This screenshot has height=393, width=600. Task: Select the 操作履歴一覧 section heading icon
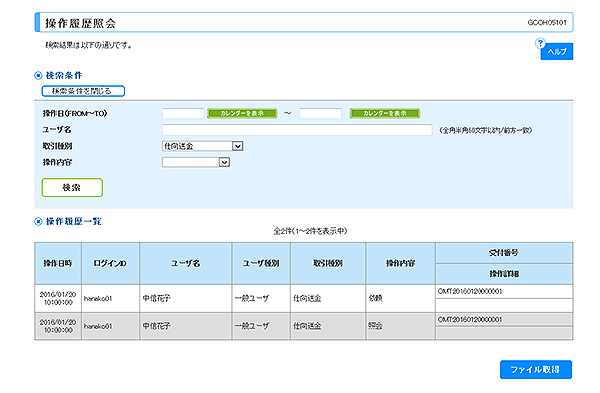pos(38,222)
